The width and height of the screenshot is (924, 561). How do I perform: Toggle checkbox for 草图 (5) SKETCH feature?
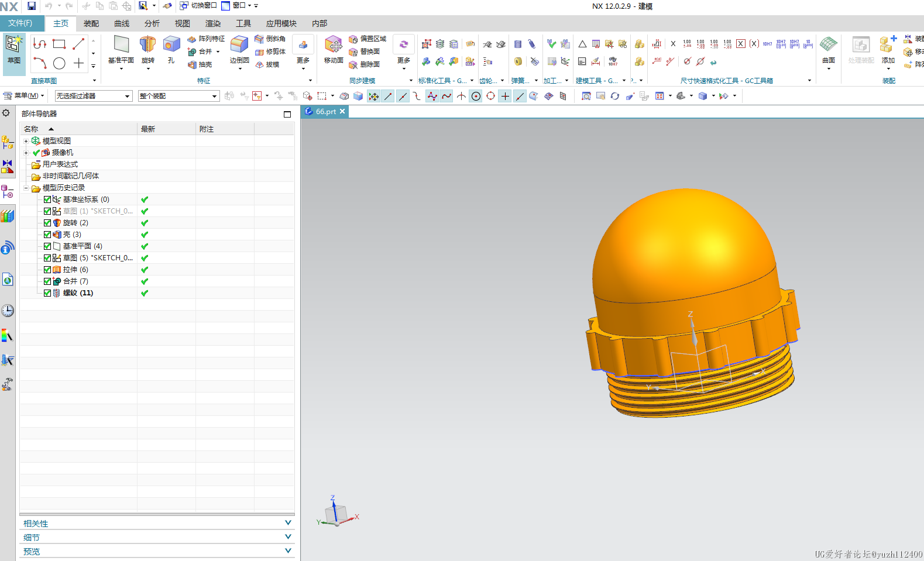47,258
